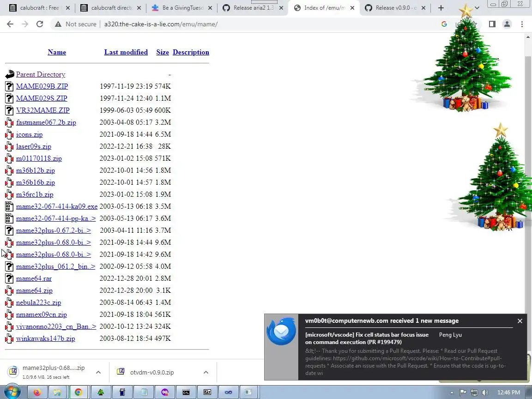Sort listing by Description column
Image resolution: width=532 pixels, height=399 pixels.
point(191,52)
